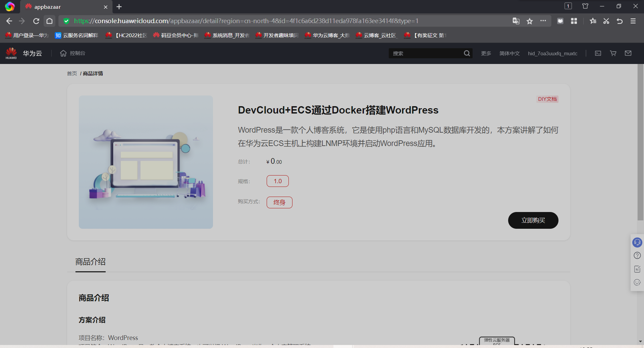Click the smiley satisfaction icon

[x=637, y=282]
